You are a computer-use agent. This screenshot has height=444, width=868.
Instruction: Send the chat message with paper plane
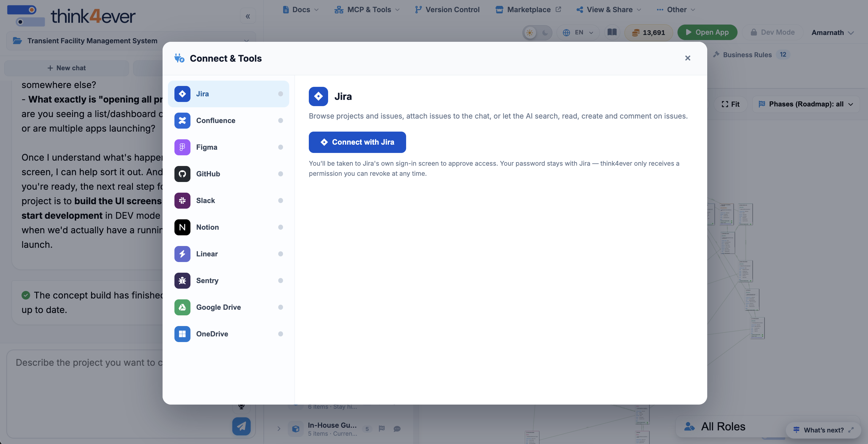click(x=241, y=426)
